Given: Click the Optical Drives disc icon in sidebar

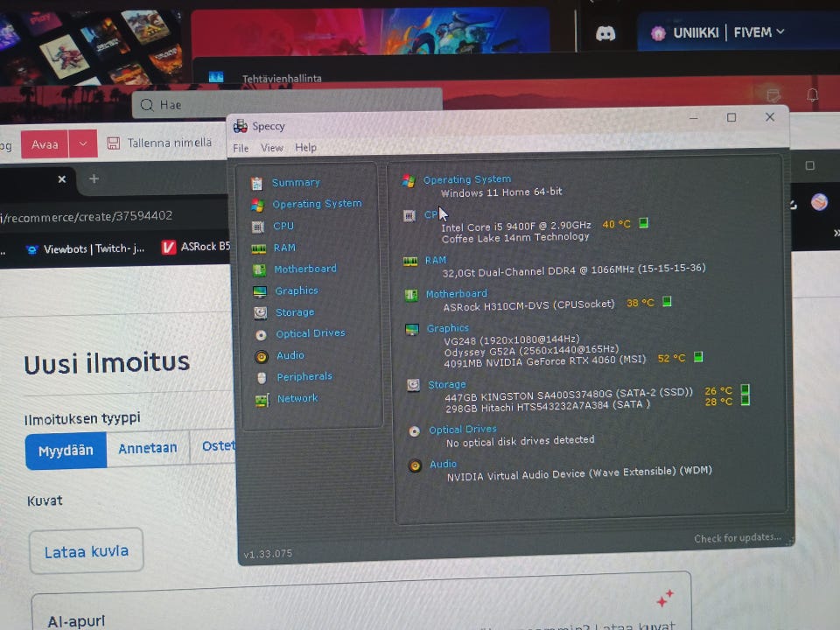Looking at the screenshot, I should click(x=261, y=335).
